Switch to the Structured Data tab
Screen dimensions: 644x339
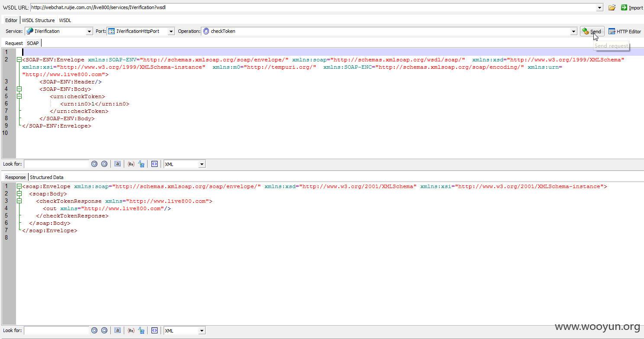pos(46,177)
